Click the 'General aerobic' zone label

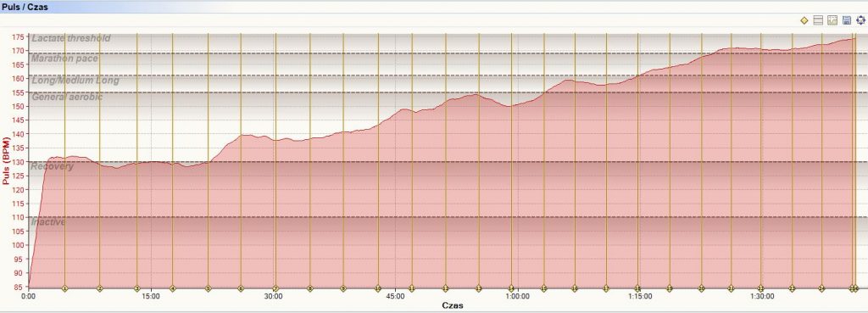tap(67, 97)
